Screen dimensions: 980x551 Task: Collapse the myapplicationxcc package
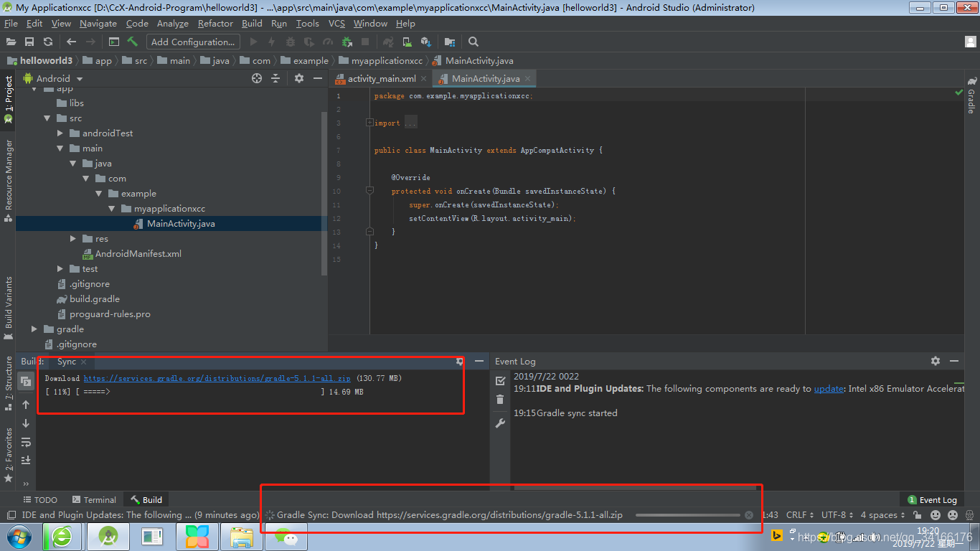[x=112, y=209]
